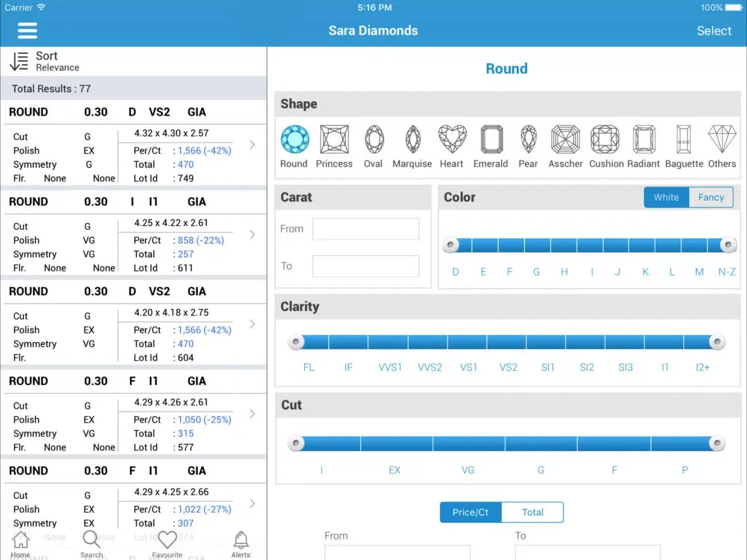Viewport: 747px width, 560px height.
Task: Click clarity grade SI3 label
Action: coord(625,367)
